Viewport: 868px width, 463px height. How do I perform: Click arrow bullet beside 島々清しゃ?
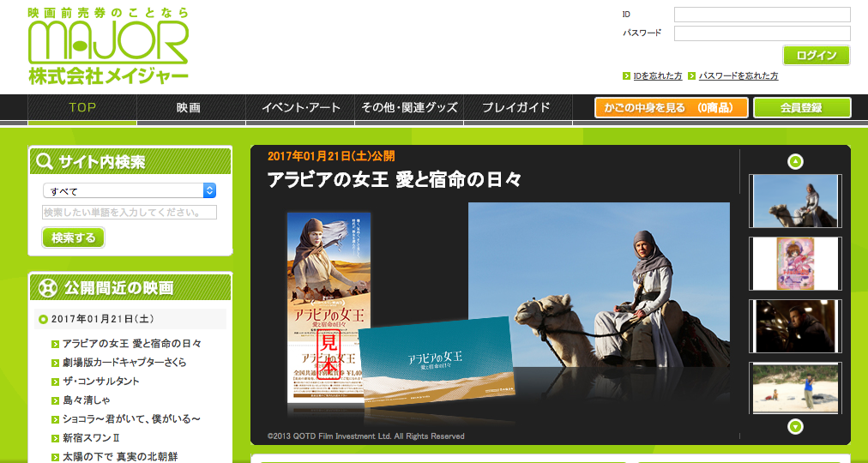[55, 400]
